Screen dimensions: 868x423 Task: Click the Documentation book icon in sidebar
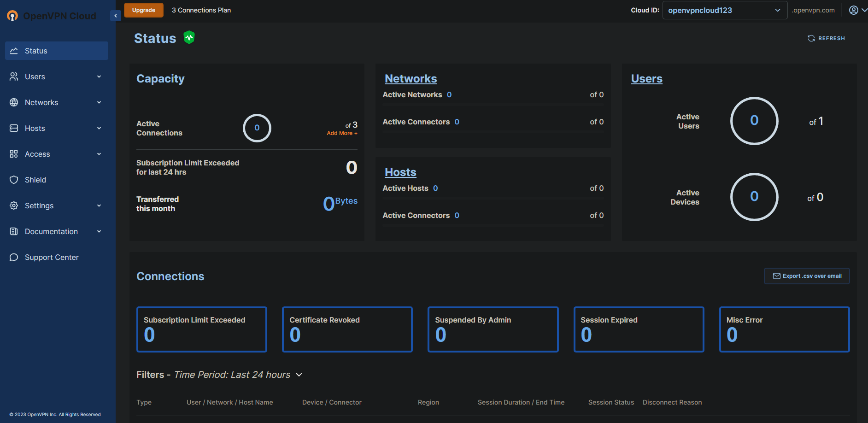14,231
